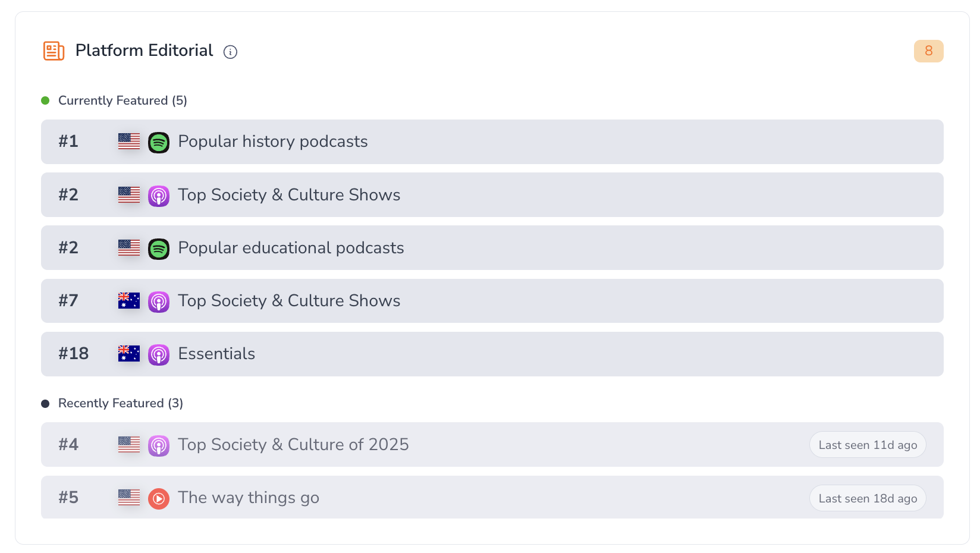The width and height of the screenshot is (980, 553).
Task: Select the Essentials list title
Action: coord(216,354)
